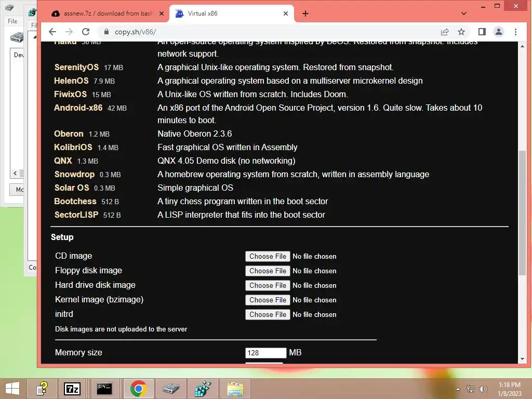532x399 pixels.
Task: Open the taskbar clock showing 1:18 PM
Action: point(509,389)
